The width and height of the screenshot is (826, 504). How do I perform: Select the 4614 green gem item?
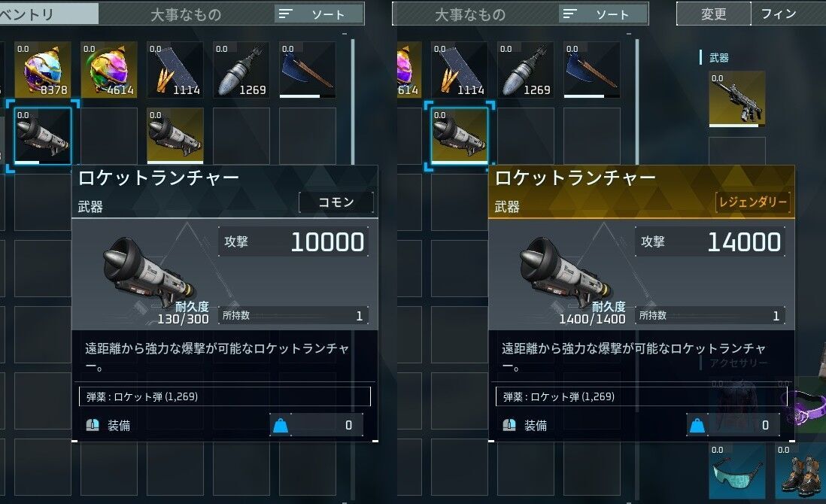[x=108, y=70]
